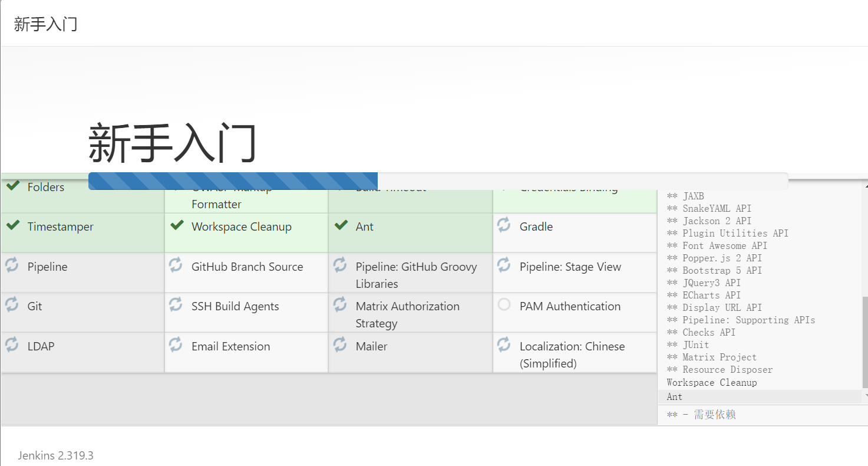This screenshot has width=868, height=466.
Task: Click the refresh icon beside Pipeline
Action: tap(12, 265)
